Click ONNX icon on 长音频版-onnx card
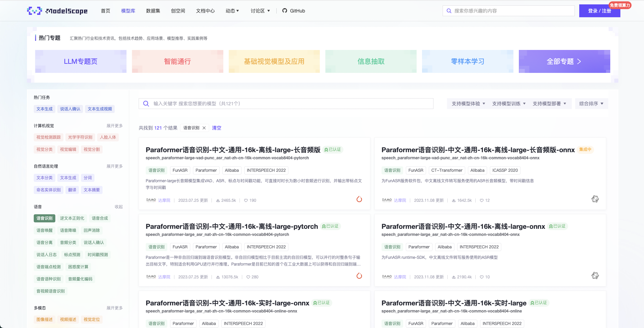The image size is (644, 328). (x=595, y=199)
